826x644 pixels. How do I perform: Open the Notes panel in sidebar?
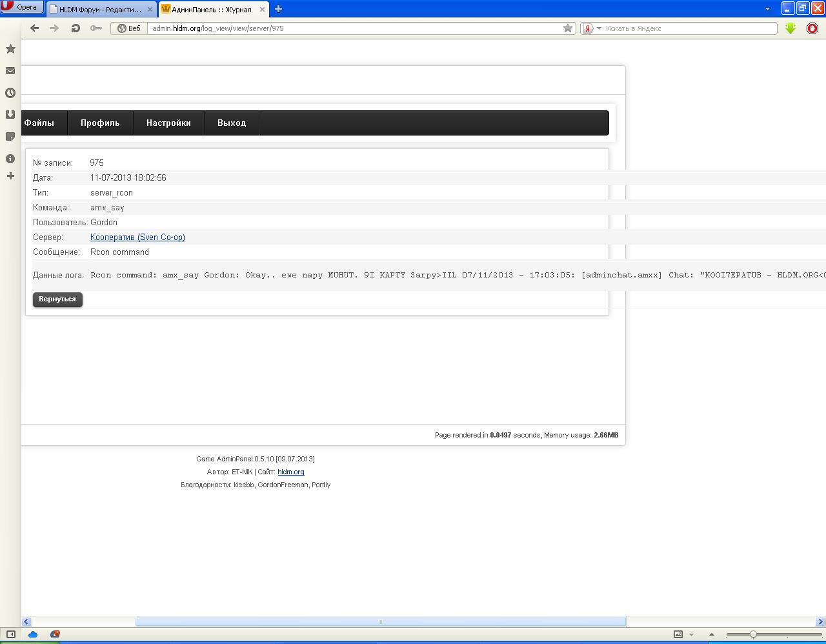(10, 137)
